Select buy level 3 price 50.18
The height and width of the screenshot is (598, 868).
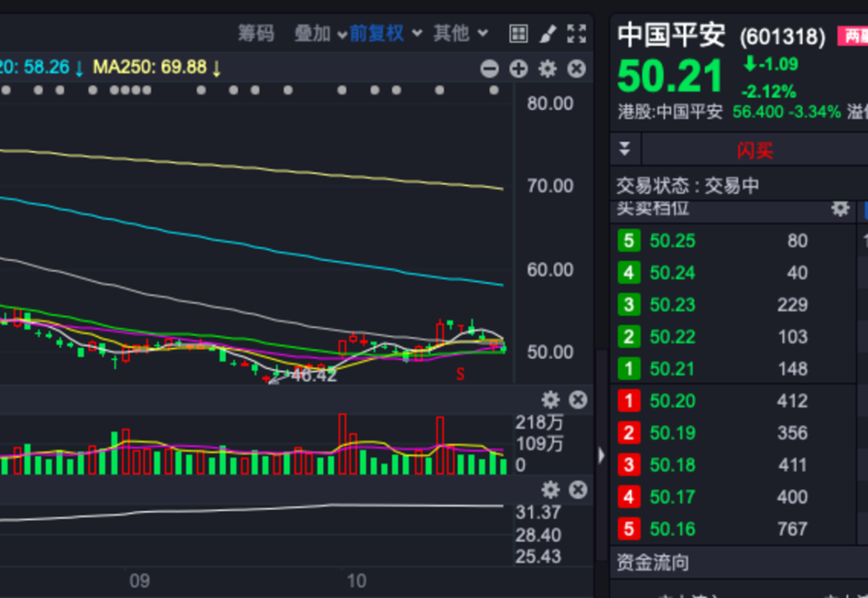[673, 465]
